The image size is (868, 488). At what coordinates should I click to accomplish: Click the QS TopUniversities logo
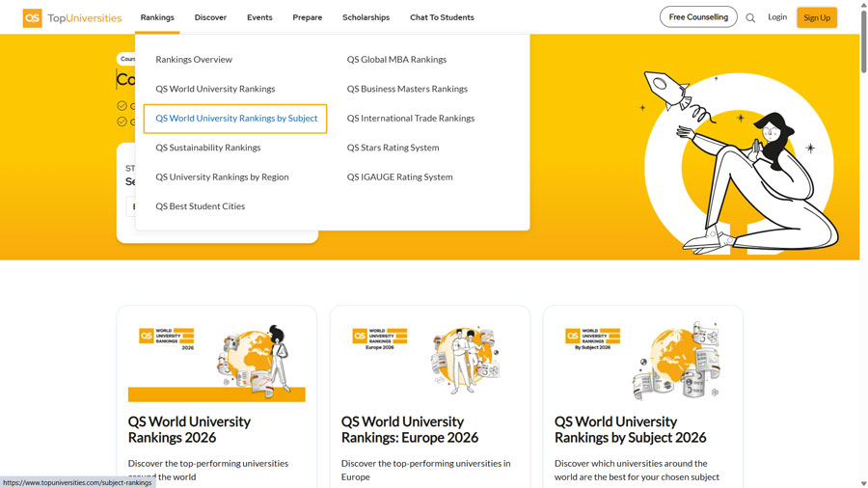click(x=72, y=17)
